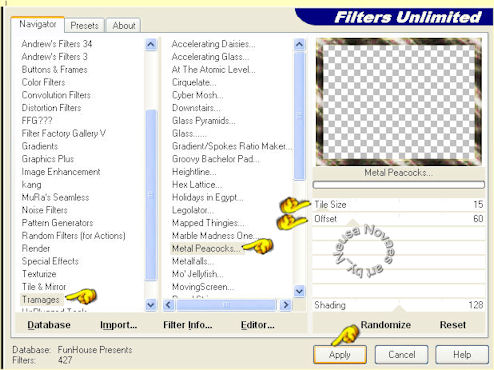
Task: Click the Metal Peacocks preview thumbnail
Action: pos(399,102)
